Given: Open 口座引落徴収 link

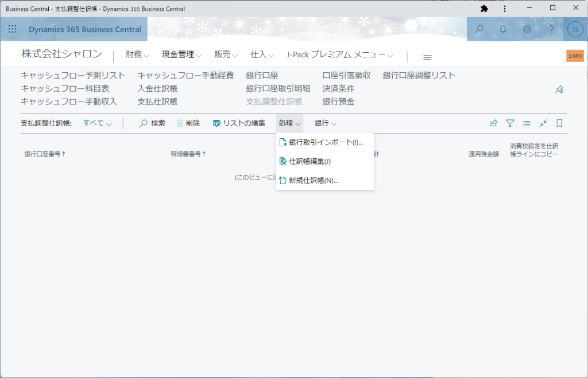Looking at the screenshot, I should tap(346, 75).
